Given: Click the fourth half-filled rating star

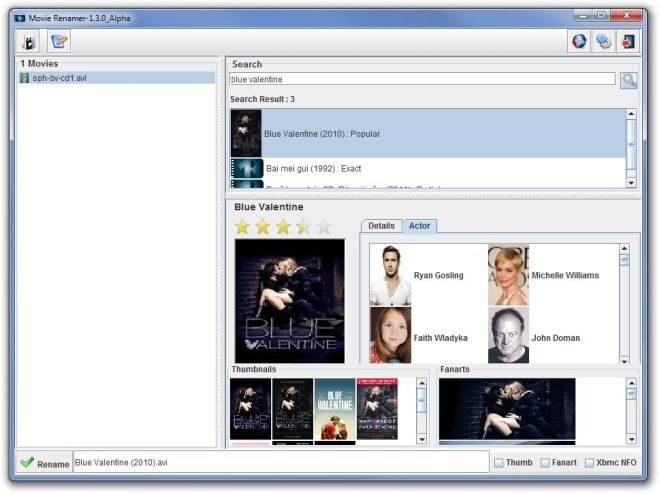Looking at the screenshot, I should tap(303, 227).
